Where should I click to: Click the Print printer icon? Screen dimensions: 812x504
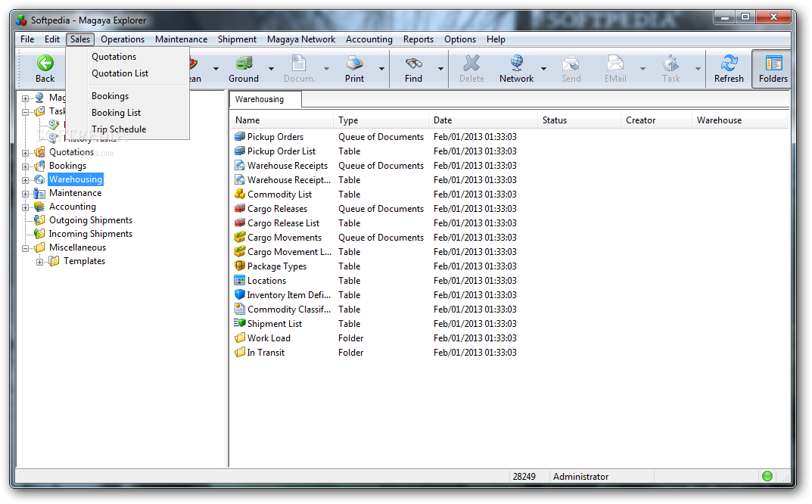(354, 64)
